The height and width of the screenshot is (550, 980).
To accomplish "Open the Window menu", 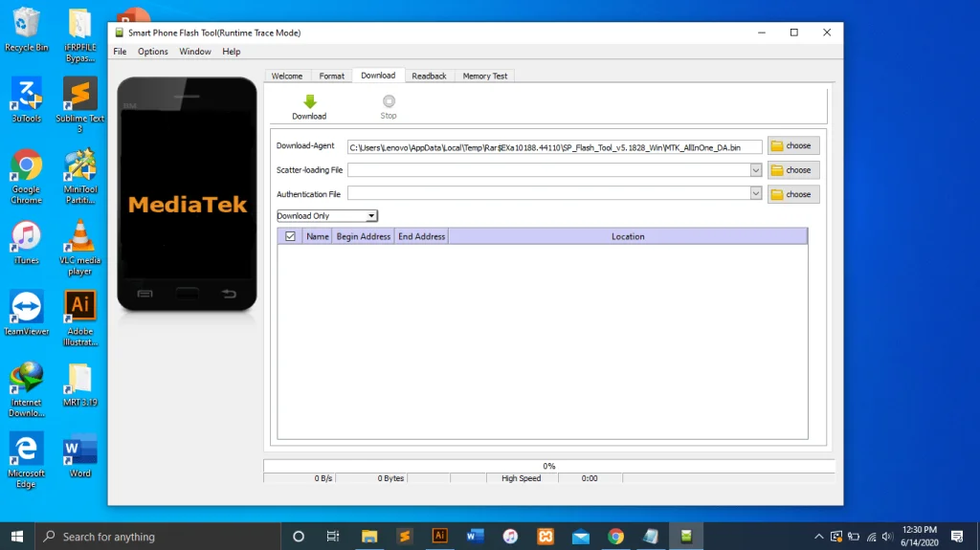I will click(x=195, y=52).
